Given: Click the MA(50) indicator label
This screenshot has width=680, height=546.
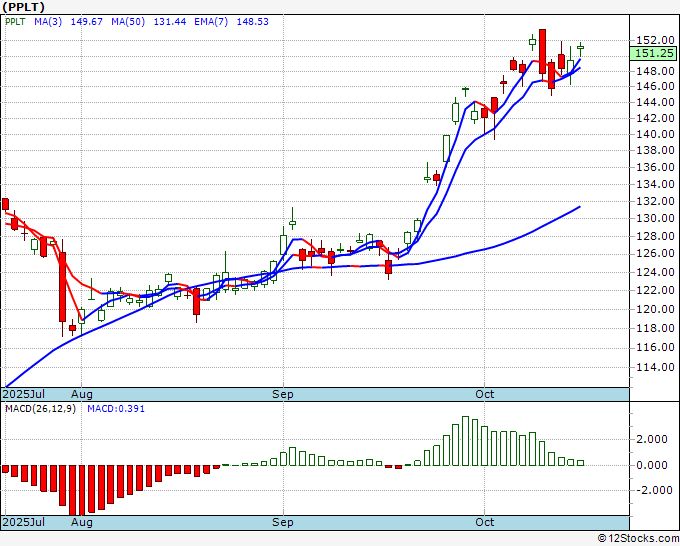Looking at the screenshot, I should (x=128, y=22).
